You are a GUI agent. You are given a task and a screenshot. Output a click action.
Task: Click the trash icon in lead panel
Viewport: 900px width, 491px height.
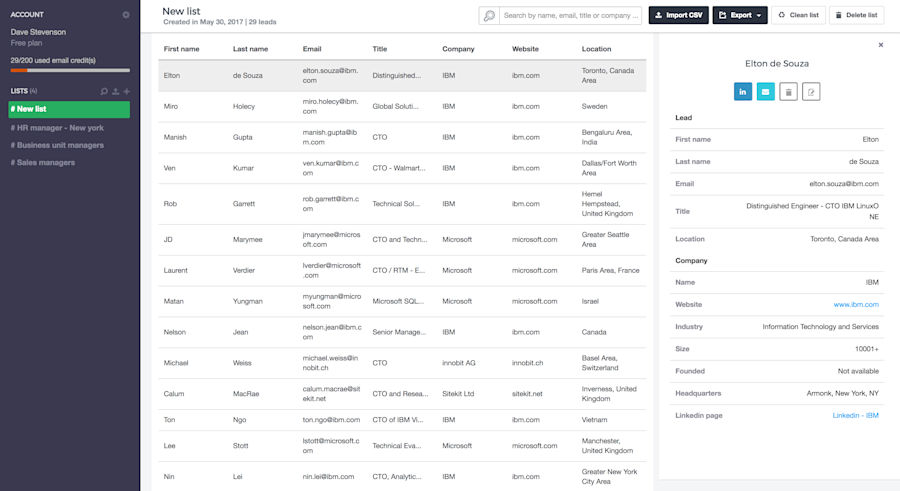tap(788, 92)
